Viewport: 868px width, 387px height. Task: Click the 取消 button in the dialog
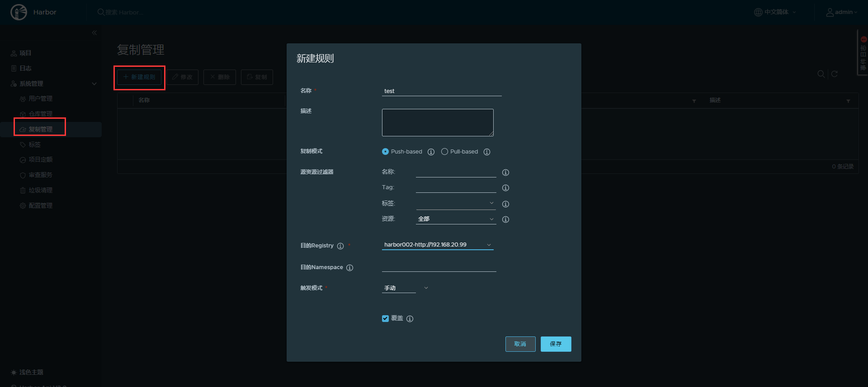[x=520, y=344]
